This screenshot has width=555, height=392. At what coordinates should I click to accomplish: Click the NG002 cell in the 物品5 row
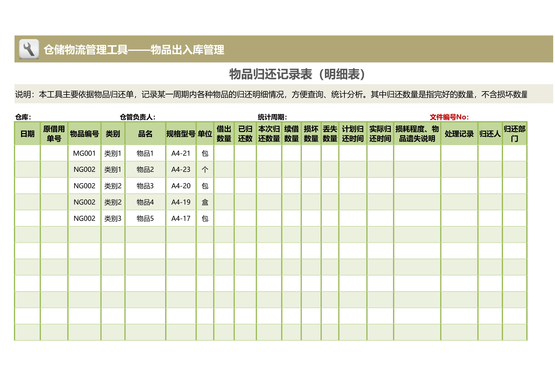click(84, 218)
